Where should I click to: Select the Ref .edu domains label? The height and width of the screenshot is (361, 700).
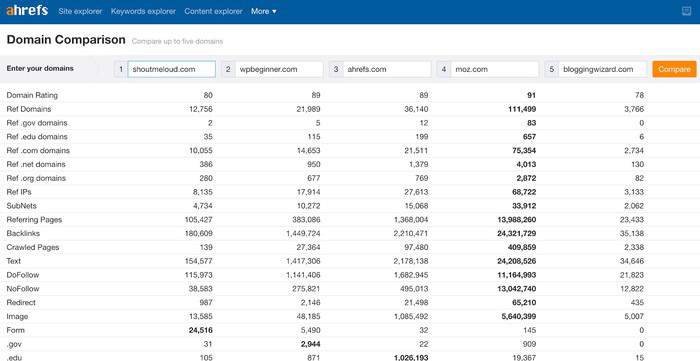point(37,137)
